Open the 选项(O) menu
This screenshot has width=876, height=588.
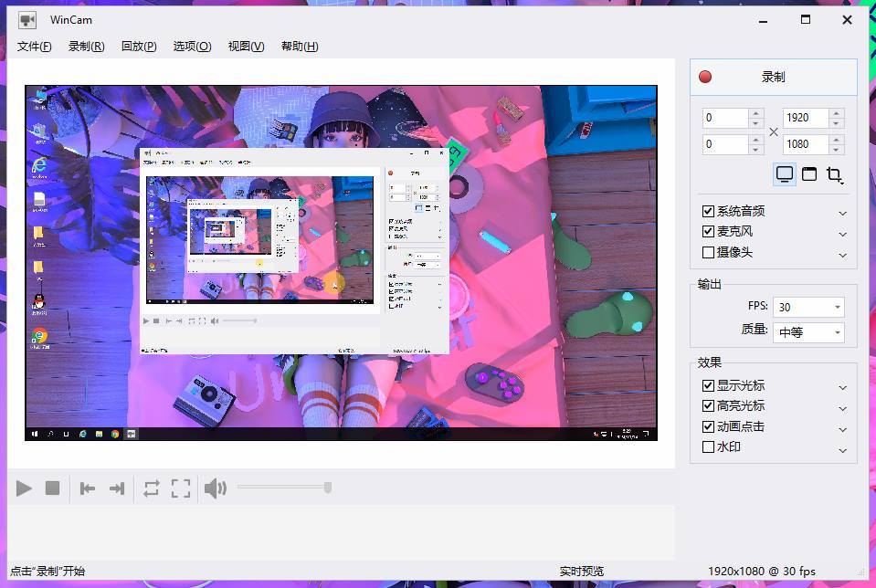[192, 47]
